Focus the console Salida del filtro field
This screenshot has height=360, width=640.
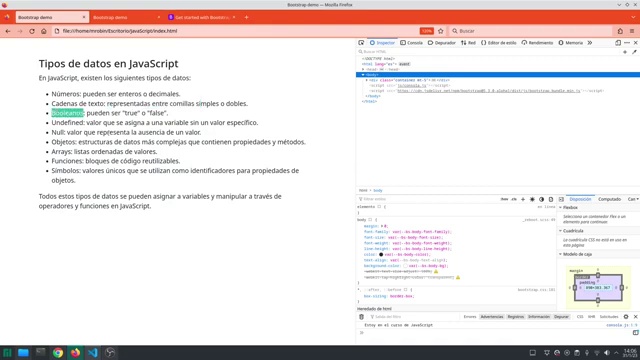click(414, 317)
